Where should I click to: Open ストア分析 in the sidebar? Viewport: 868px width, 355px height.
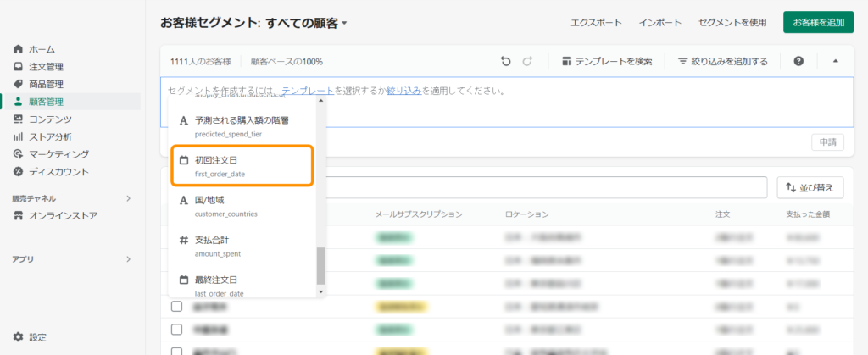[49, 136]
